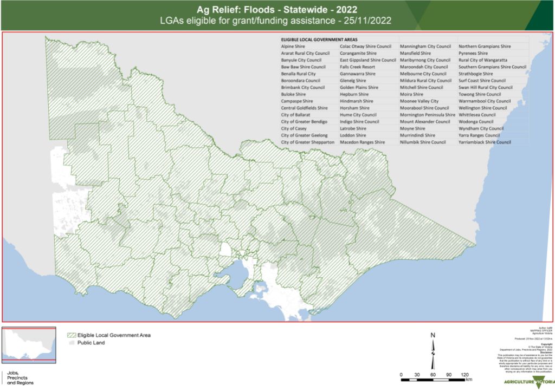Click the grey Public Land legend swatch
555x392 pixels.
[x=71, y=343]
